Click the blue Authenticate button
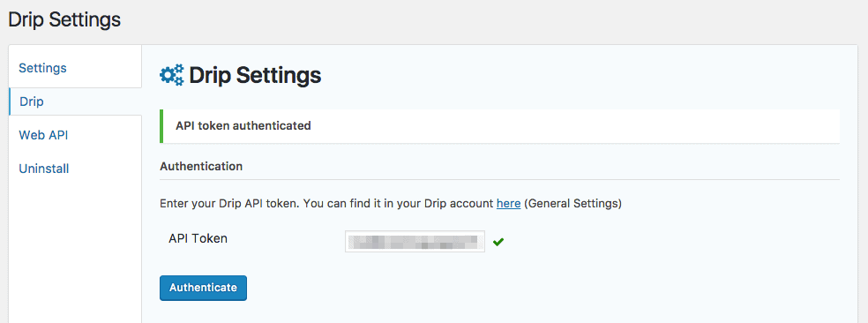This screenshot has width=868, height=323. tap(203, 288)
